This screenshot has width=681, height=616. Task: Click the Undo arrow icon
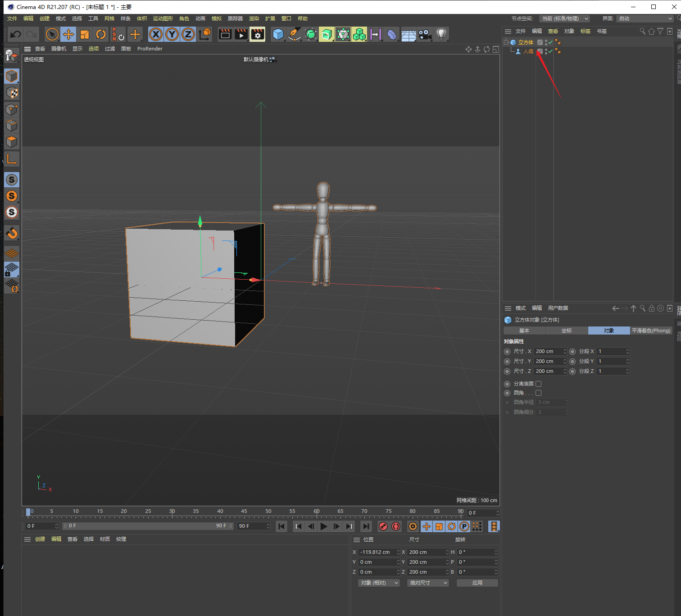16,34
